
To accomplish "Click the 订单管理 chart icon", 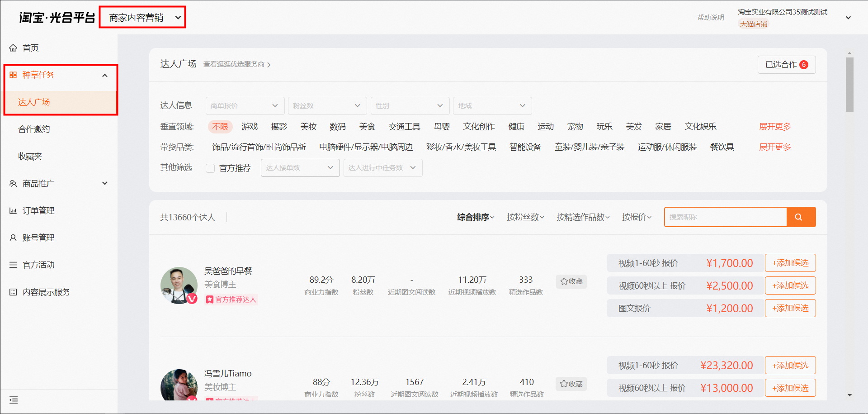I will (13, 211).
